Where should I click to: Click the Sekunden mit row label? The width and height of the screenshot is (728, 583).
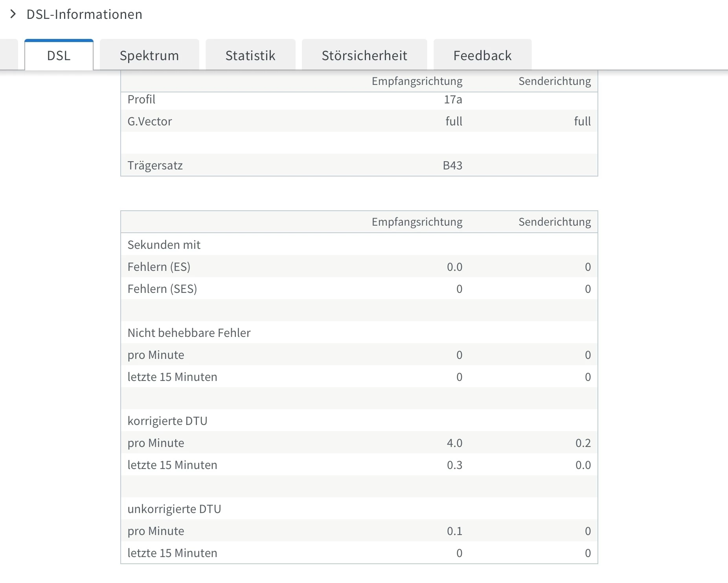click(164, 245)
